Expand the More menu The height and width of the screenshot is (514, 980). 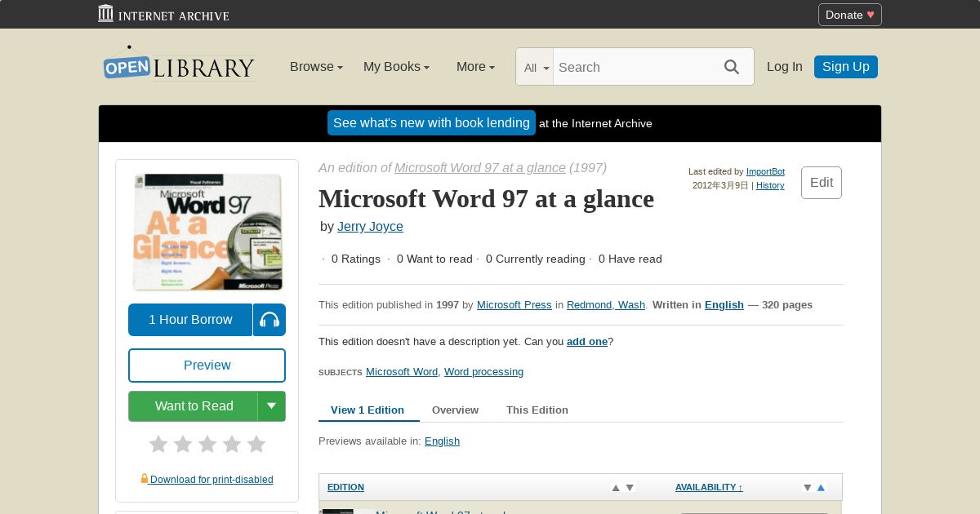(x=475, y=67)
